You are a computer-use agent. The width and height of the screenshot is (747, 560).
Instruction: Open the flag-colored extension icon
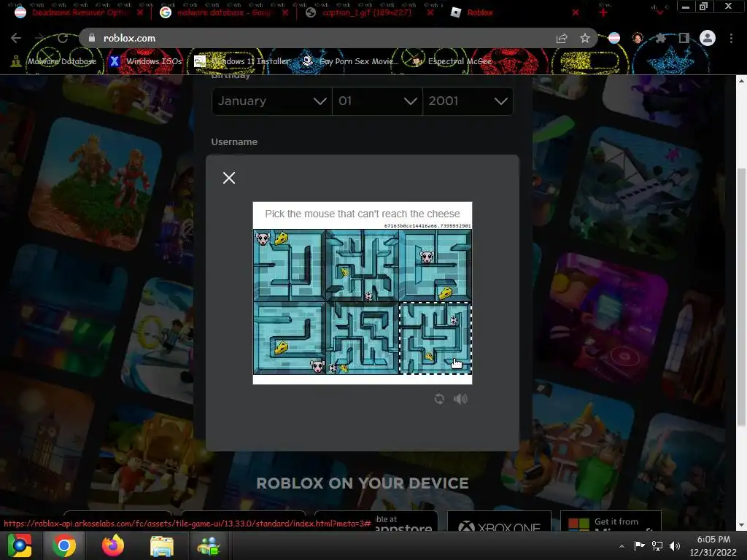pos(614,38)
